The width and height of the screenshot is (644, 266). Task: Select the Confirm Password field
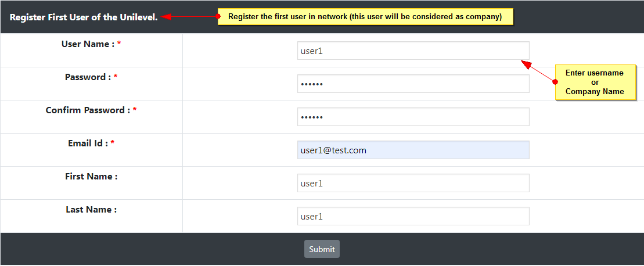point(413,117)
